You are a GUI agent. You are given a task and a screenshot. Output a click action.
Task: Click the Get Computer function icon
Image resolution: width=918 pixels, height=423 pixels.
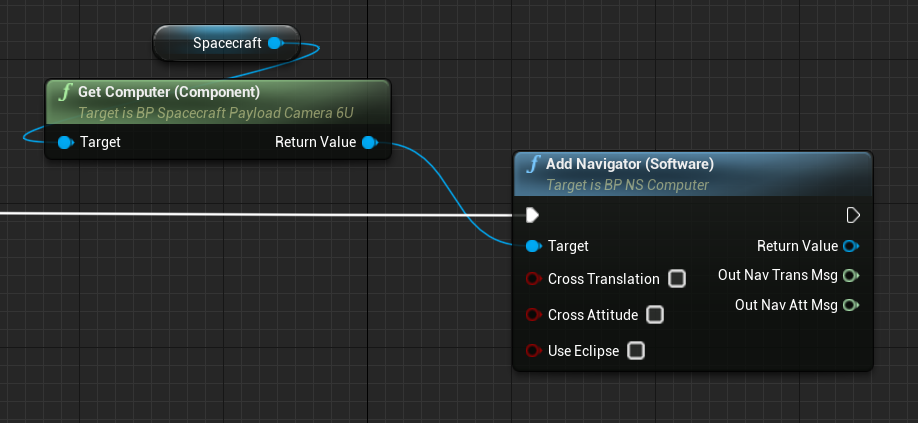[x=66, y=93]
